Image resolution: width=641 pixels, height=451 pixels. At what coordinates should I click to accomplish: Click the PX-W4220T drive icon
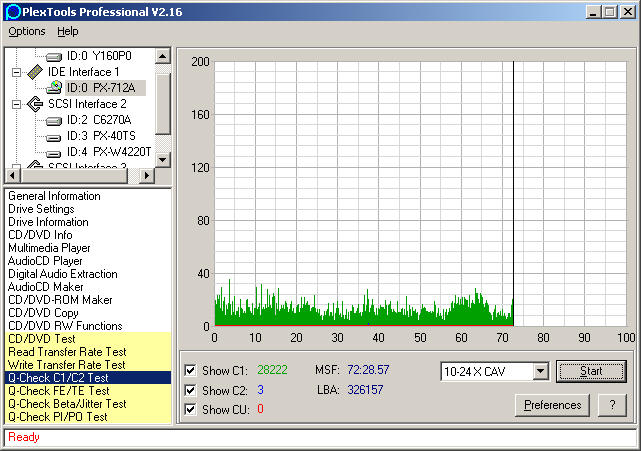point(54,153)
